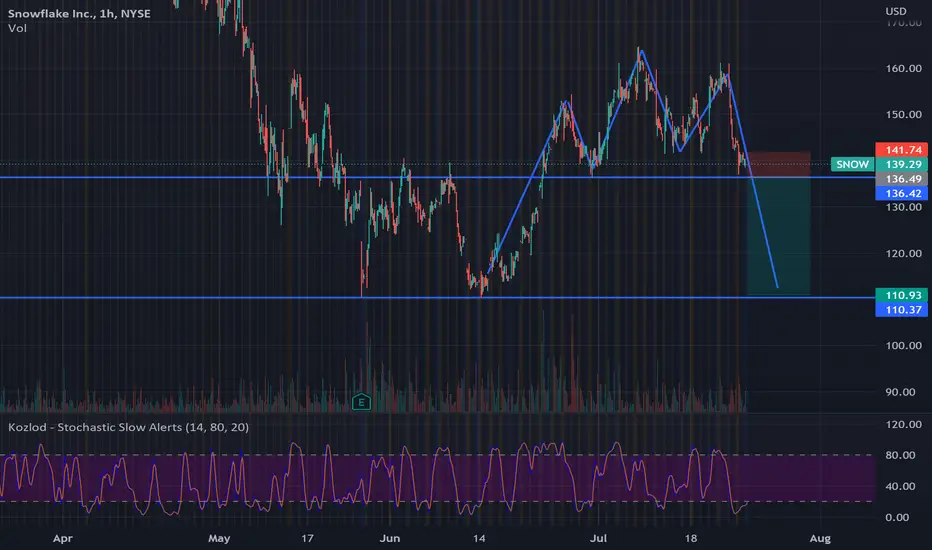Viewport: 932px width, 550px height.
Task: Click the gray 136.49 price label
Action: (x=901, y=179)
